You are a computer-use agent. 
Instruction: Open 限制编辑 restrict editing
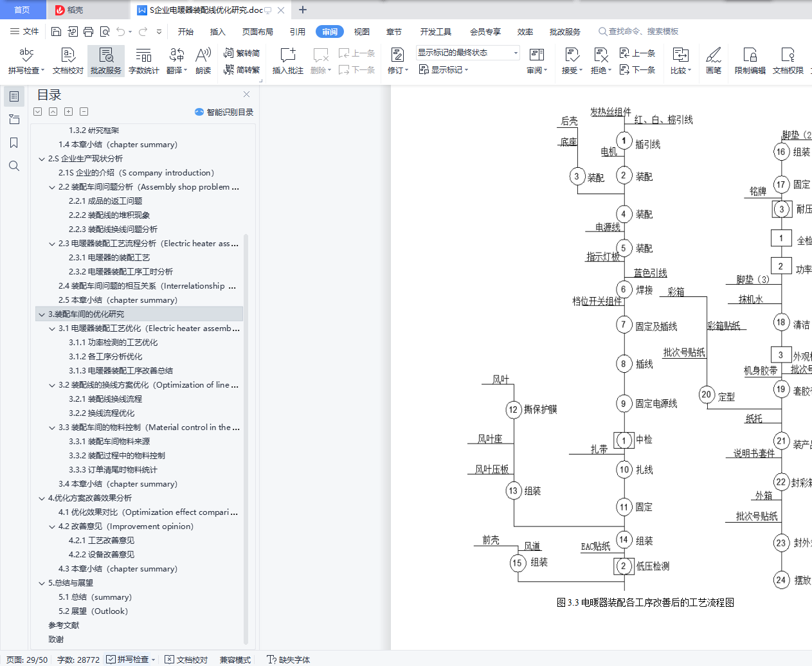click(750, 61)
